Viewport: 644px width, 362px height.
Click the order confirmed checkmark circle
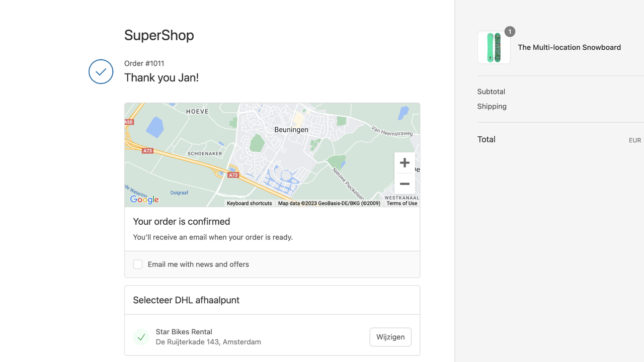(101, 71)
